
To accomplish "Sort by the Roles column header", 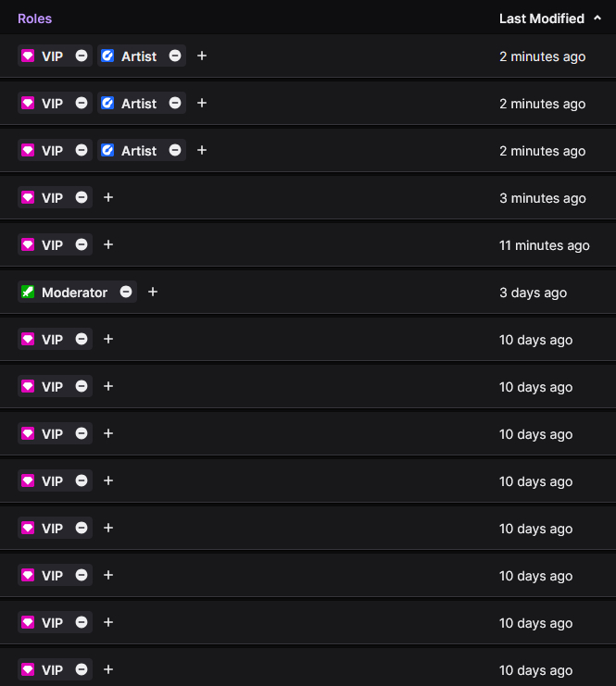I will click(35, 19).
